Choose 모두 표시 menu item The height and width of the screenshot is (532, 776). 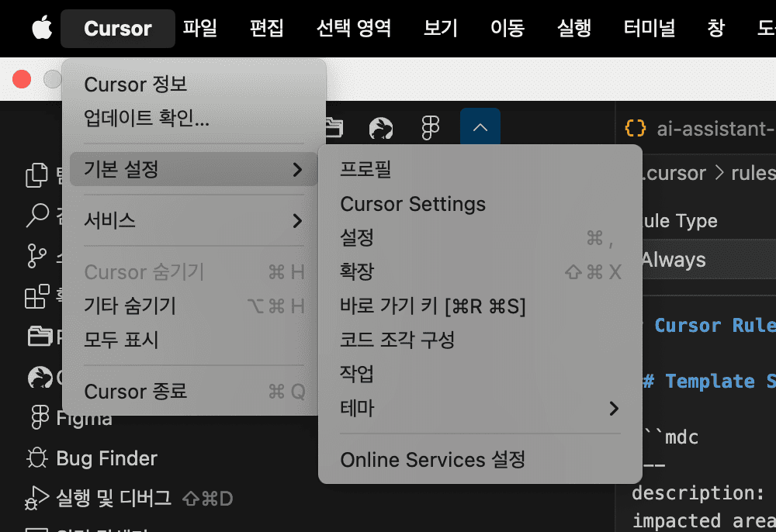click(x=193, y=340)
